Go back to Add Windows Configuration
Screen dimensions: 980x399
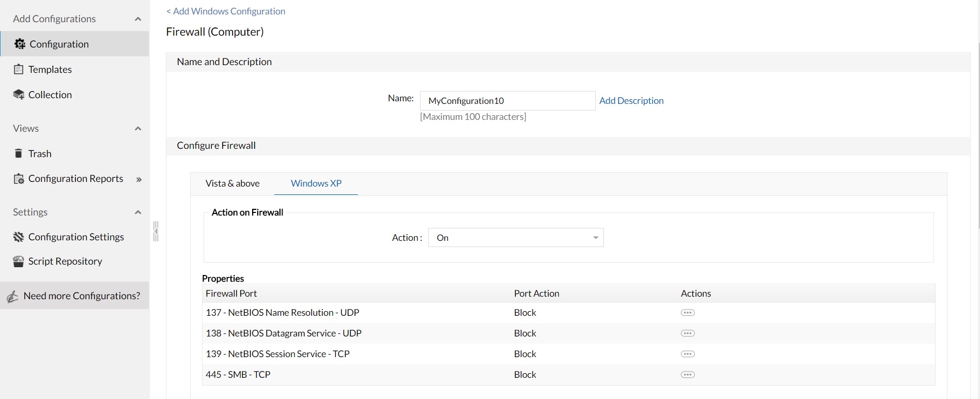(226, 11)
